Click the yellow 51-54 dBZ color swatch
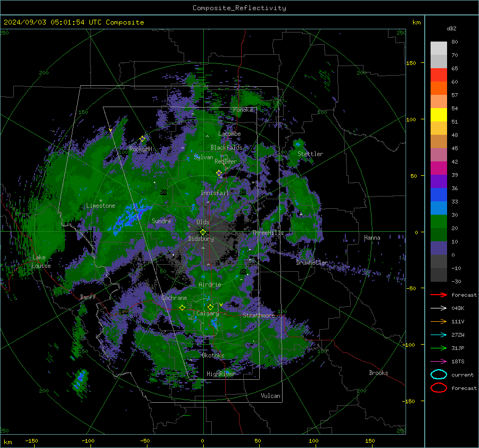Image resolution: width=479 pixels, height=448 pixels. 439,115
